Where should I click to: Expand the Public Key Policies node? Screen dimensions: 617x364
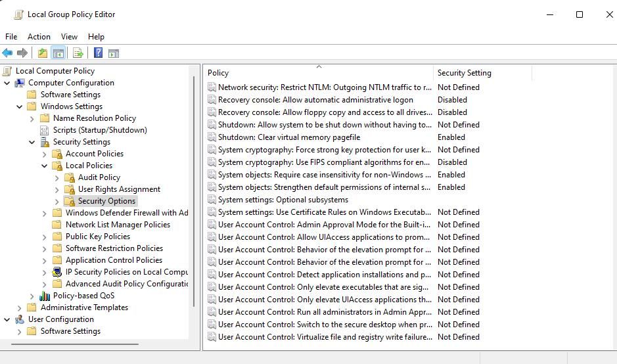coord(45,237)
